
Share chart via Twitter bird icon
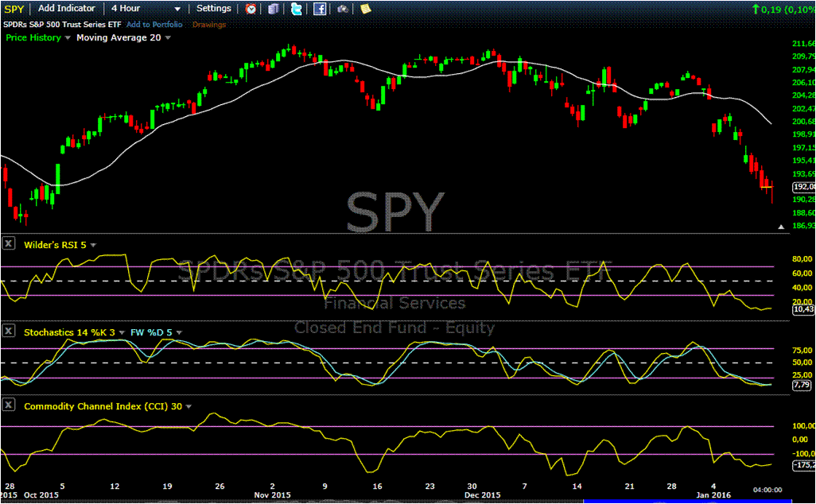point(296,8)
